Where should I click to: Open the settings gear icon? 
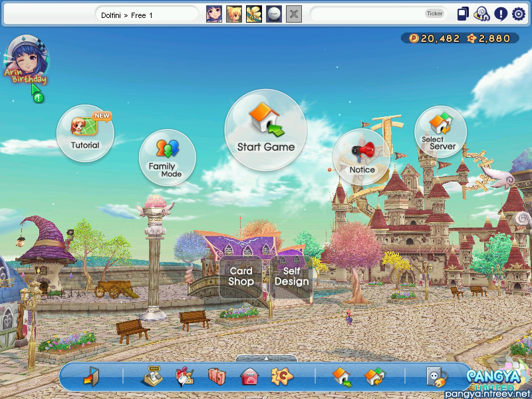(519, 14)
